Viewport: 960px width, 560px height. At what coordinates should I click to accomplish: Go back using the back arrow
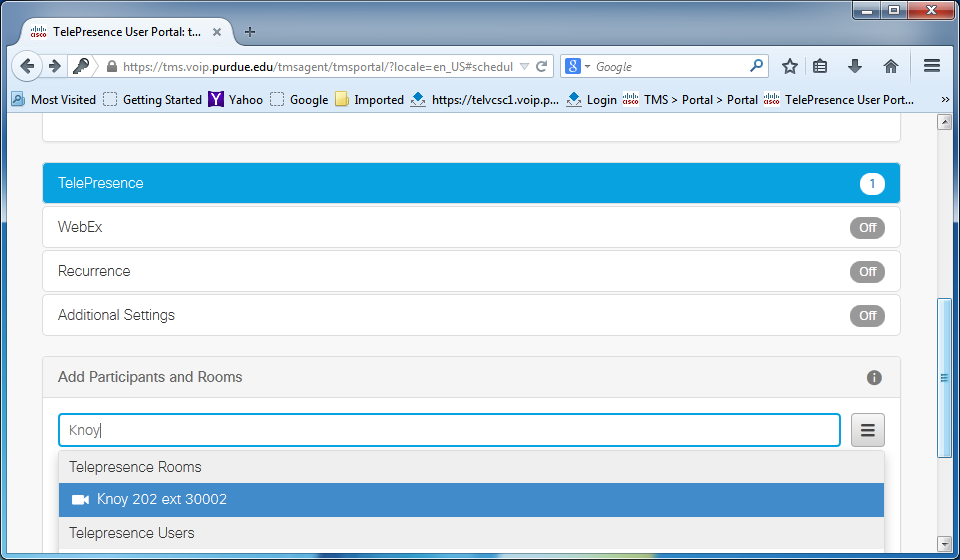28,66
